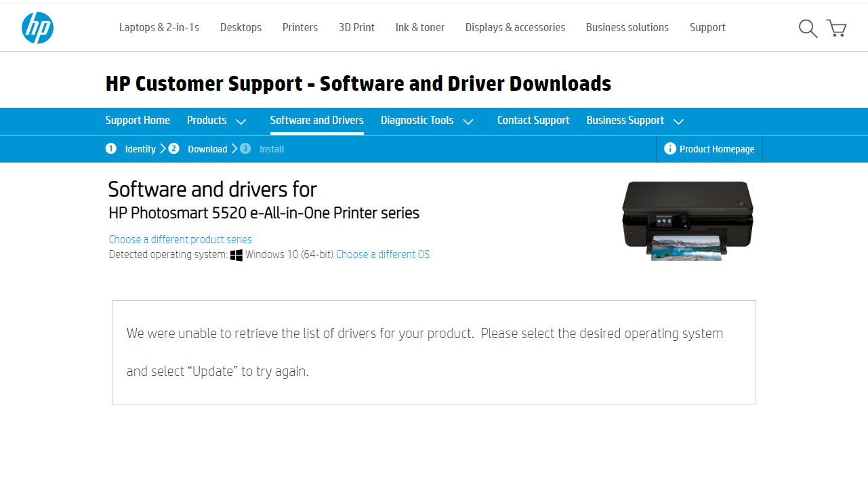Viewport: 868px width, 481px height.
Task: Open the search magnifier icon
Action: (x=808, y=28)
